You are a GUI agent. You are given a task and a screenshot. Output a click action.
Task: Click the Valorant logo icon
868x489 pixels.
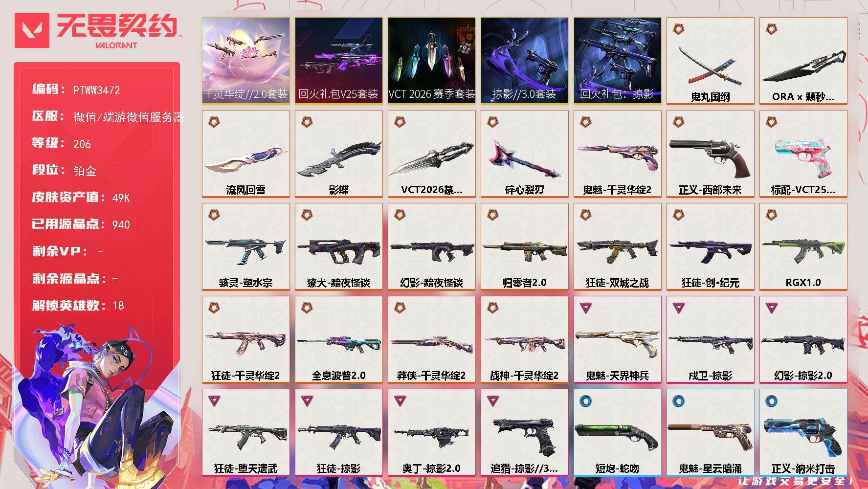click(x=32, y=30)
